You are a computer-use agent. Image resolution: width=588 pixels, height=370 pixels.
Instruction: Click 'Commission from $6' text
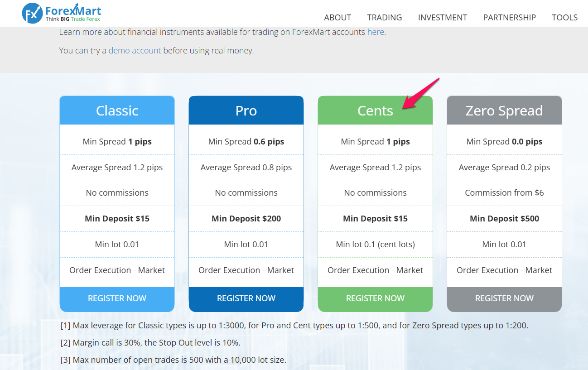click(504, 193)
